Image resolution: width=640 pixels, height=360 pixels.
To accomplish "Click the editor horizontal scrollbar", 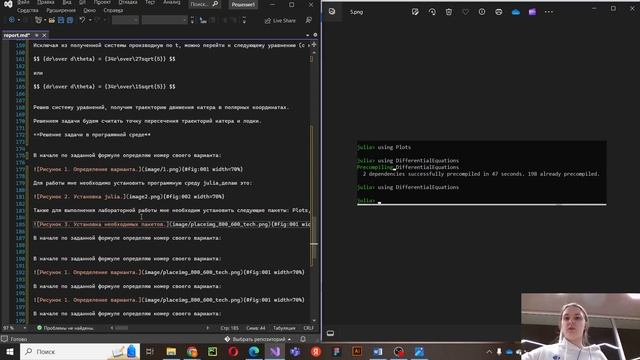I will (x=159, y=328).
